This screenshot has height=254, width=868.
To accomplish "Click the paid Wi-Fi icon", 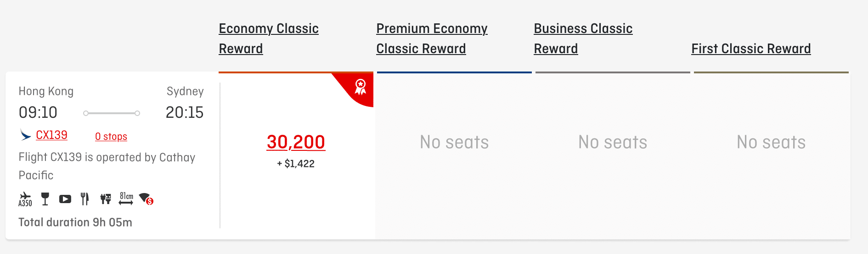I will tap(146, 199).
